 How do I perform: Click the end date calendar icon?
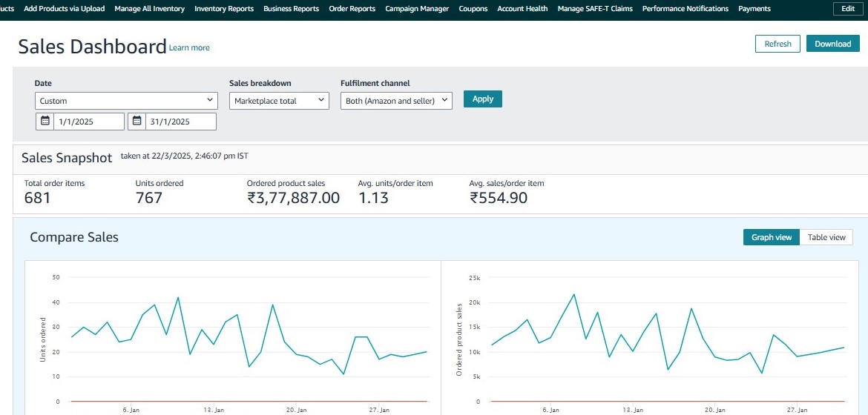pyautogui.click(x=137, y=122)
